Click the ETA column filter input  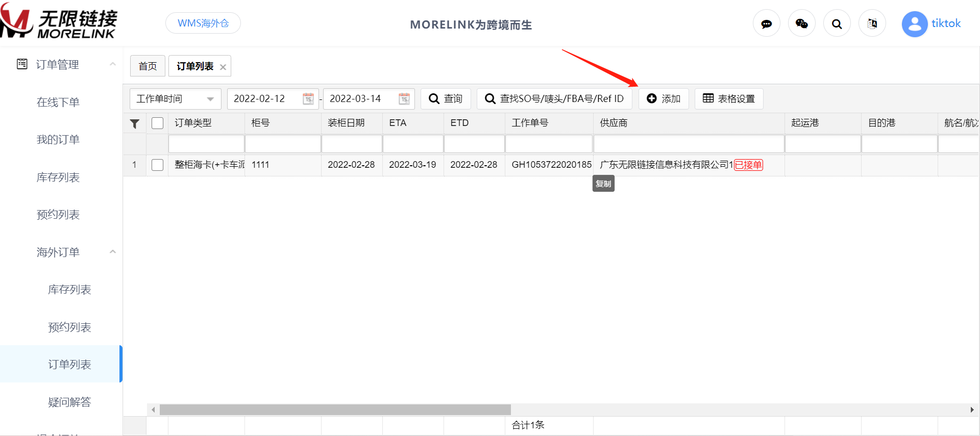pos(413,144)
